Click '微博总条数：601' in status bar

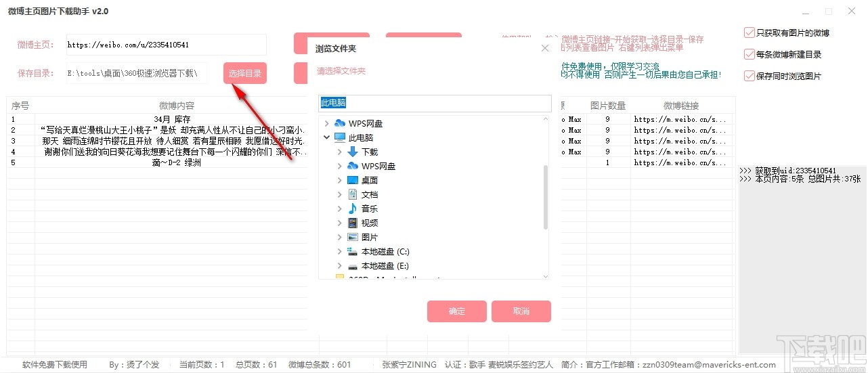pos(320,365)
